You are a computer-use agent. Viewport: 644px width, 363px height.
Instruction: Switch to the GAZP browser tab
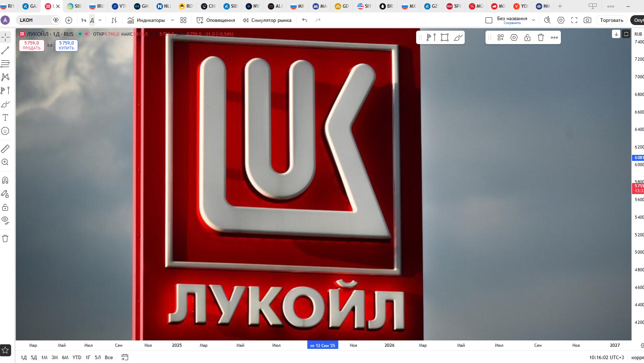tap(30, 6)
